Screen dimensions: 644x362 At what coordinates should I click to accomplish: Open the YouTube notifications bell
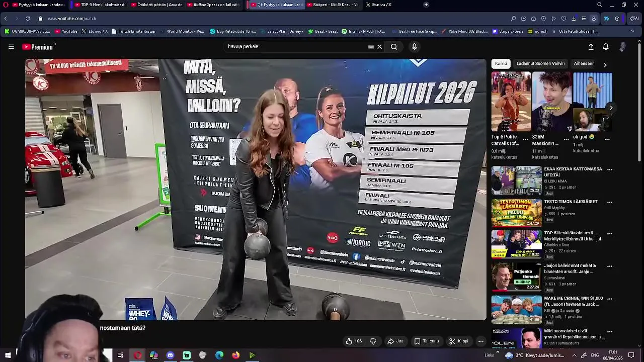click(606, 47)
